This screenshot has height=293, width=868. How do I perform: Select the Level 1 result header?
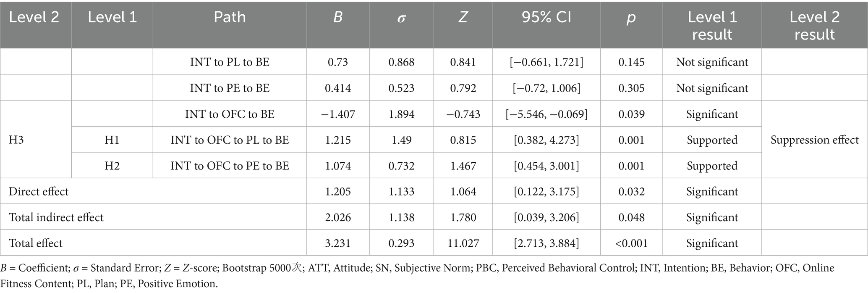[x=712, y=25]
